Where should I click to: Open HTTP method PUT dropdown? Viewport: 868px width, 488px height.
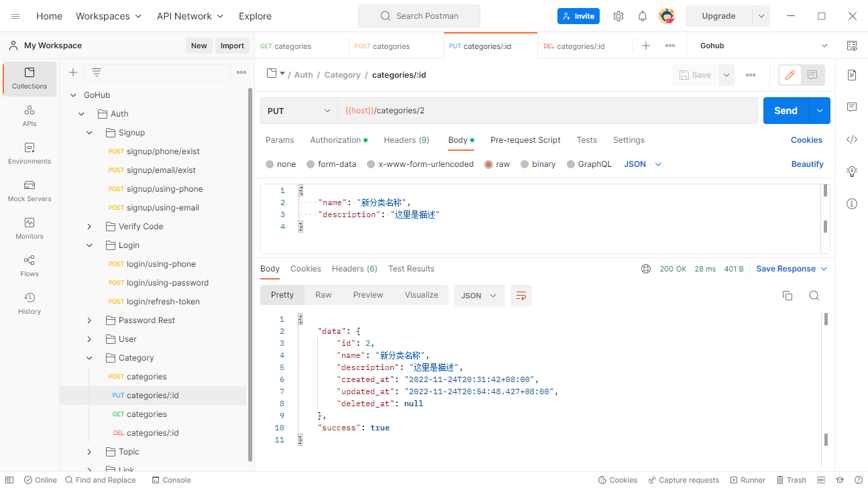(x=299, y=111)
